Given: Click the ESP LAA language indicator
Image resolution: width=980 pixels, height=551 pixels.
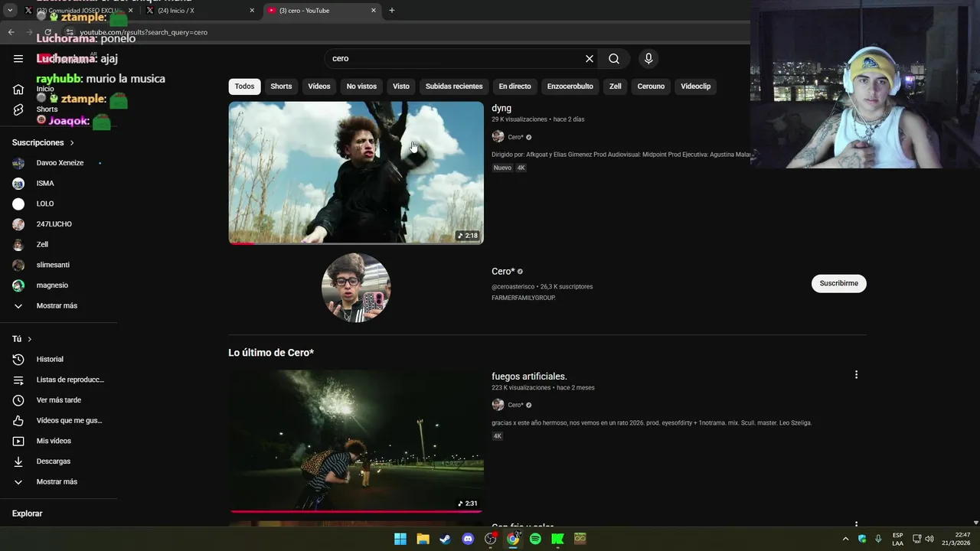Looking at the screenshot, I should pos(897,539).
